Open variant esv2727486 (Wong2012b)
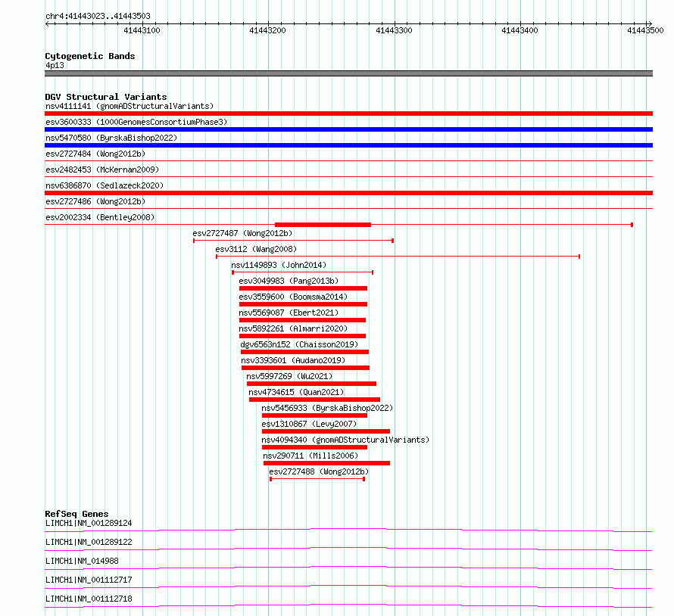Screen dimensions: 674x616 [x=95, y=201]
